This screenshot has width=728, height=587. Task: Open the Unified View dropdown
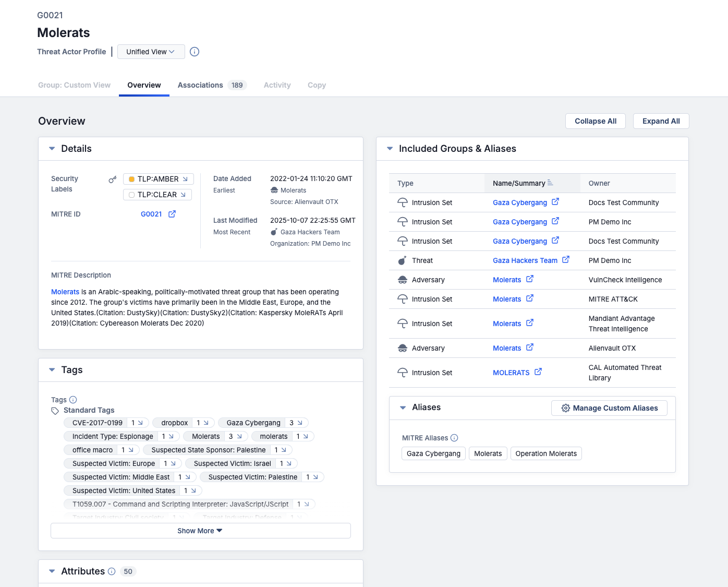[x=151, y=52]
